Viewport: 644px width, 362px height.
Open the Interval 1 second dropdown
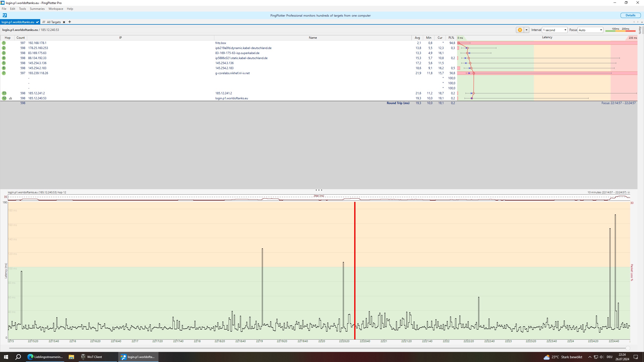(x=554, y=30)
